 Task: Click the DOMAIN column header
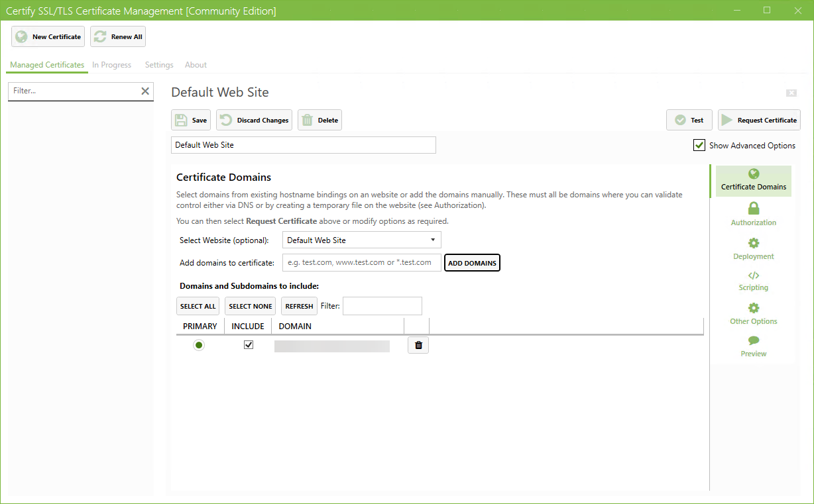[338, 327]
